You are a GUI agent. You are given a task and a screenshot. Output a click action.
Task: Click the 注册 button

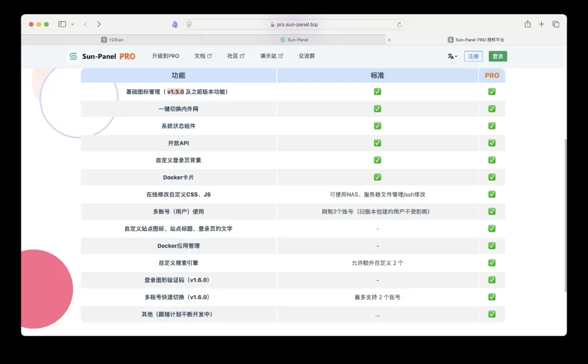[x=473, y=56]
